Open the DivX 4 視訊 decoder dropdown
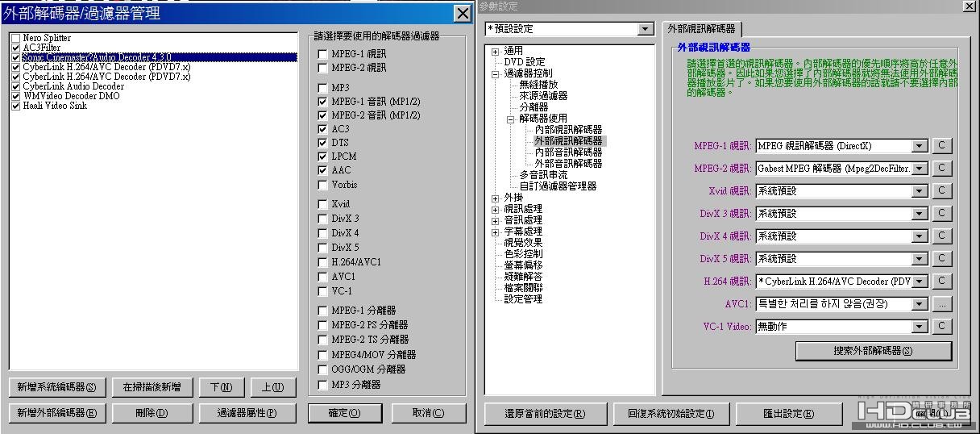 [x=920, y=236]
